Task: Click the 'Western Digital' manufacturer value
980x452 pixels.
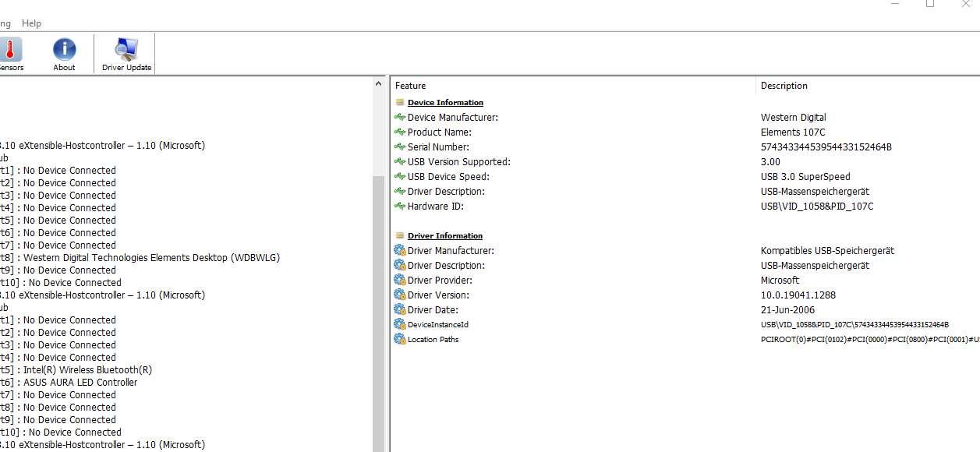Action: tap(794, 118)
